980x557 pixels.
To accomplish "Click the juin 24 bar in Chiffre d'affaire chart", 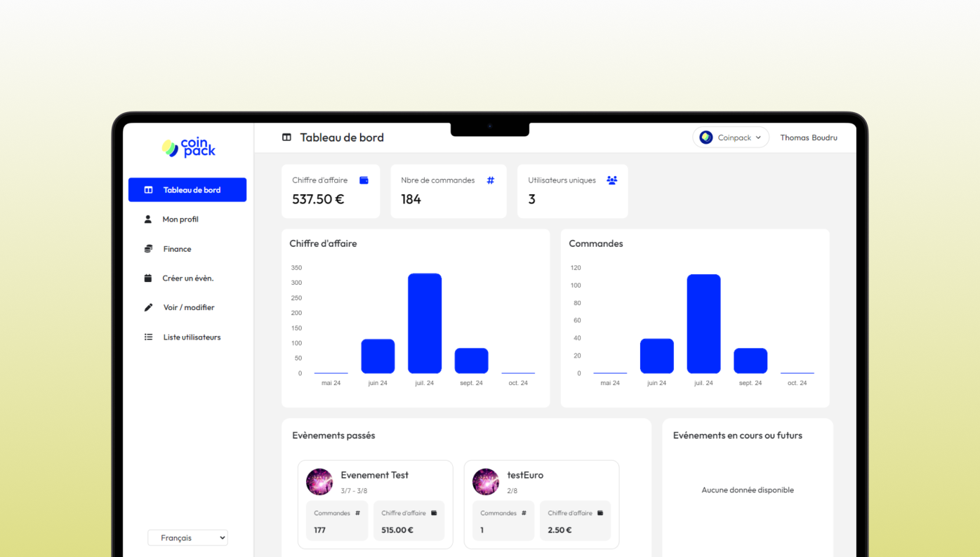I will [x=378, y=356].
